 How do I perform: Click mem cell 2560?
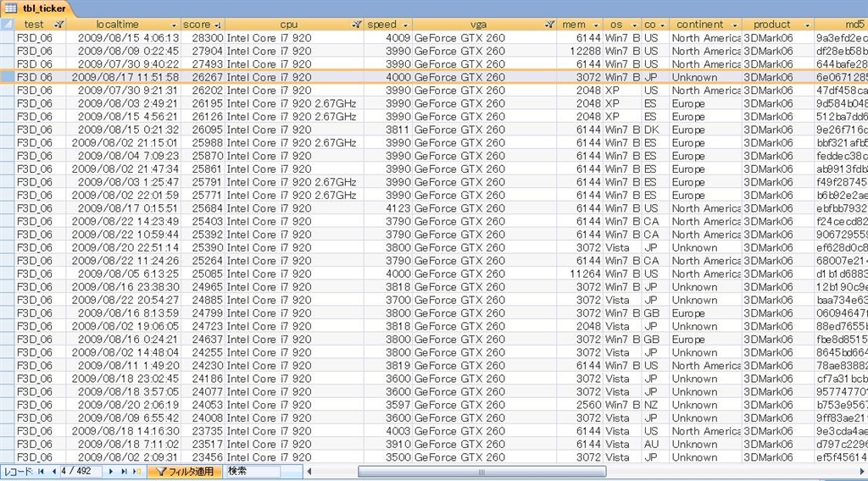pyautogui.click(x=580, y=406)
